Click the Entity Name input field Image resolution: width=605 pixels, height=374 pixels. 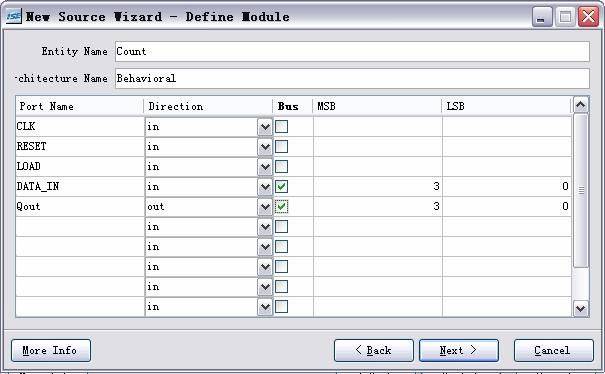(352, 51)
